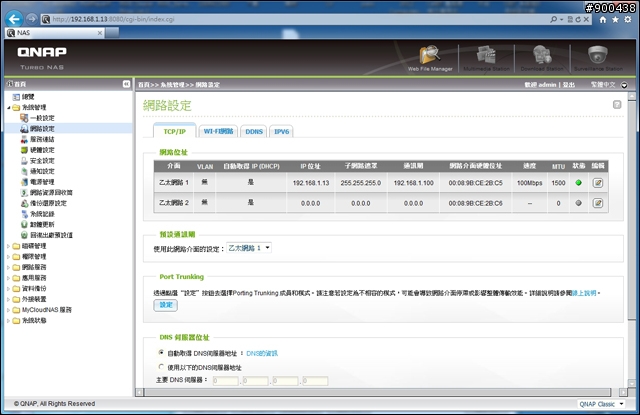Switch to the IPV6 tab
This screenshot has width=640, height=415.
point(281,131)
